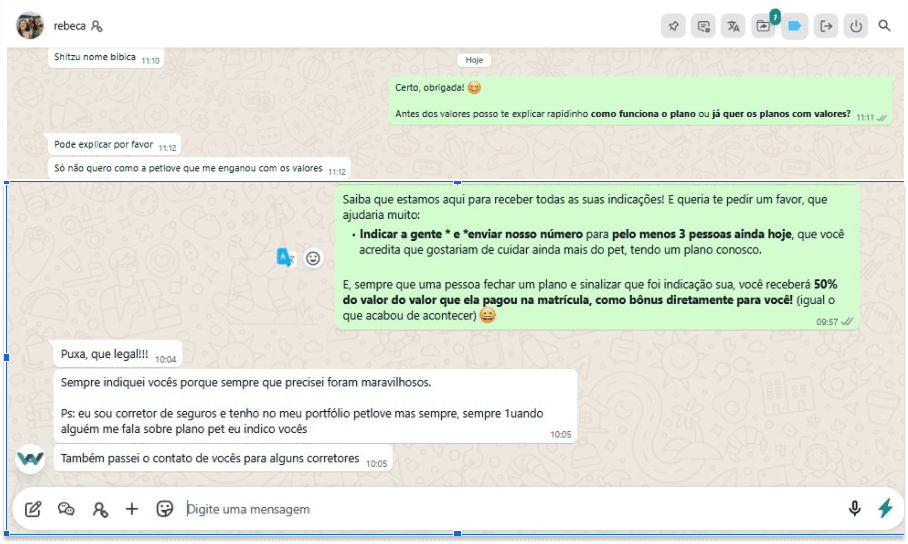The width and height of the screenshot is (908, 544).
Task: Click the emoji reaction smiley beside message
Action: 313,258
